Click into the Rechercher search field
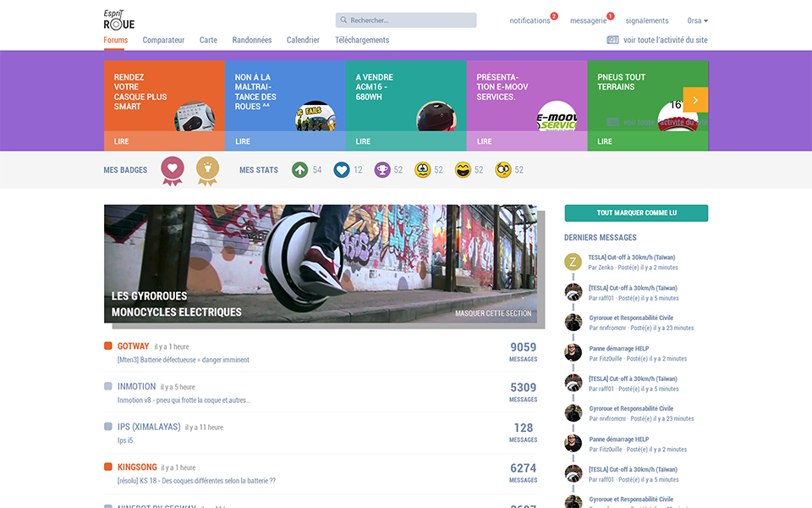This screenshot has width=812, height=508. tap(406, 20)
